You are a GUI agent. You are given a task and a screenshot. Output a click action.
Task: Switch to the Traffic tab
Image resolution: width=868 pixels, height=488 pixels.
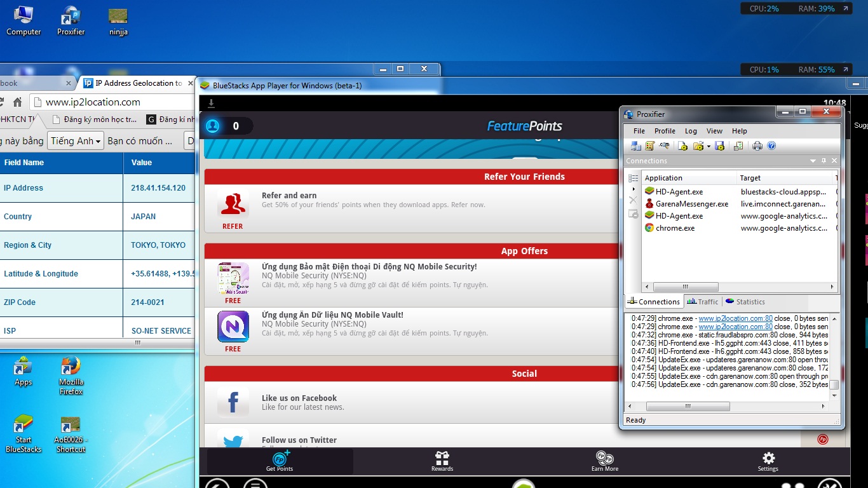(x=702, y=302)
